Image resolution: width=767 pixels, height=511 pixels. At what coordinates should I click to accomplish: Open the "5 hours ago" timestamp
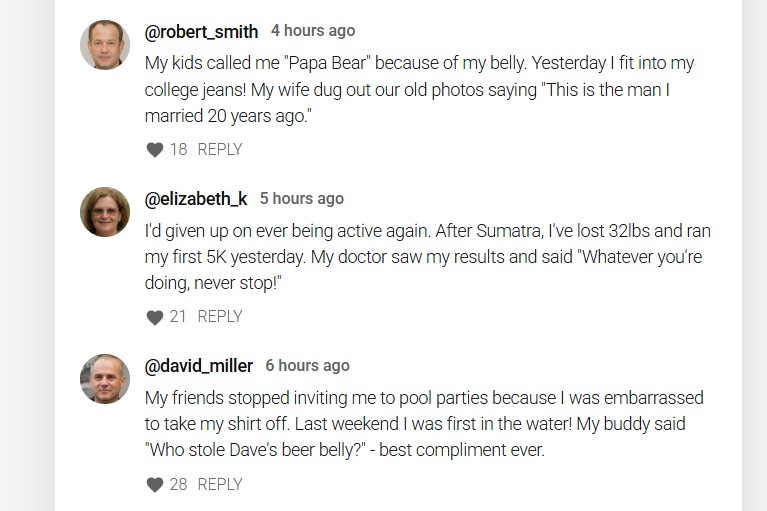pos(301,199)
